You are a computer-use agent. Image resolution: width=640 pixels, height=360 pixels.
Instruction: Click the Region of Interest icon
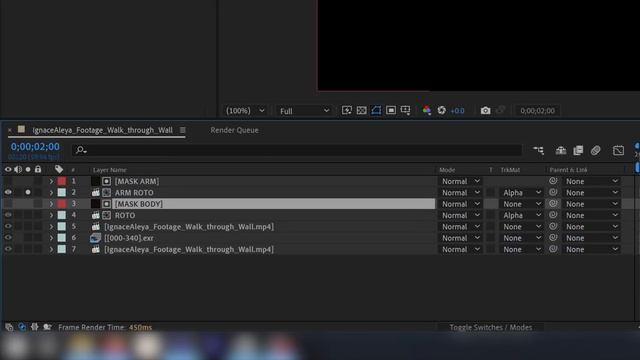pyautogui.click(x=391, y=110)
